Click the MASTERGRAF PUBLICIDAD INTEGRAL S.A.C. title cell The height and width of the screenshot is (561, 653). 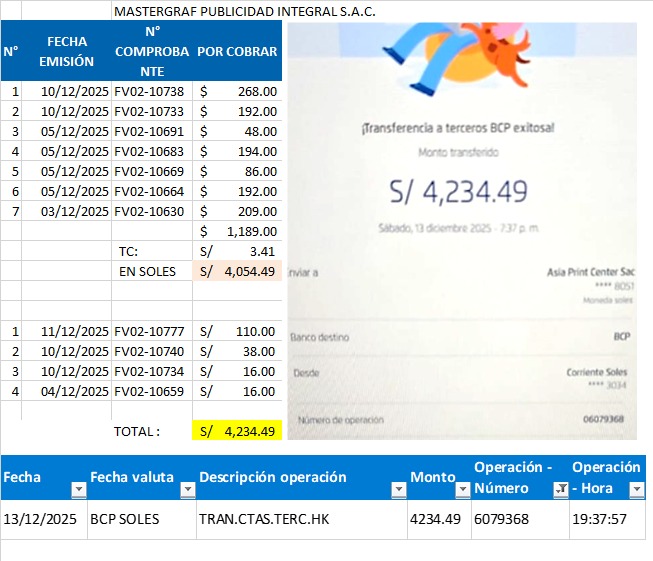point(245,12)
